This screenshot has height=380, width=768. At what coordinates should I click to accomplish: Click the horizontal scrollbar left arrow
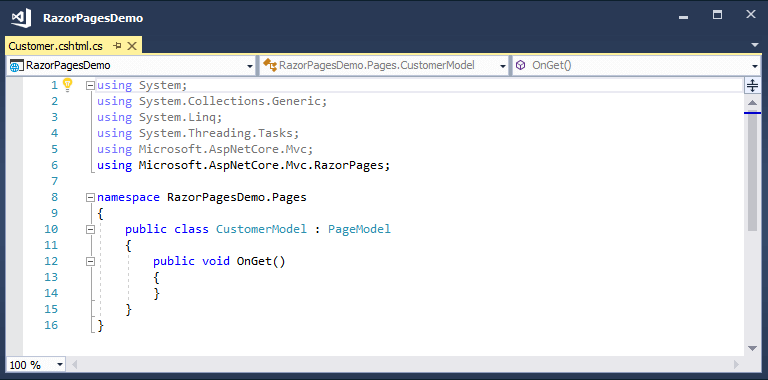pos(74,365)
